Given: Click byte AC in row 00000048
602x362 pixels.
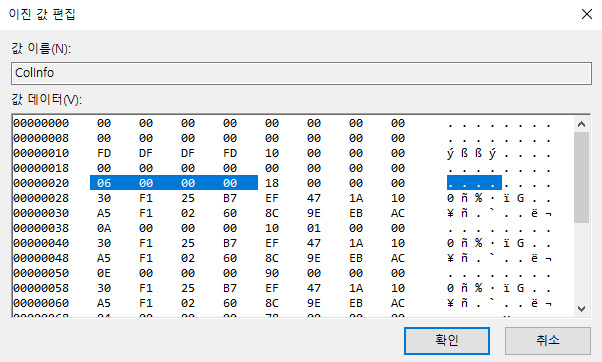Looking at the screenshot, I should coord(398,258).
